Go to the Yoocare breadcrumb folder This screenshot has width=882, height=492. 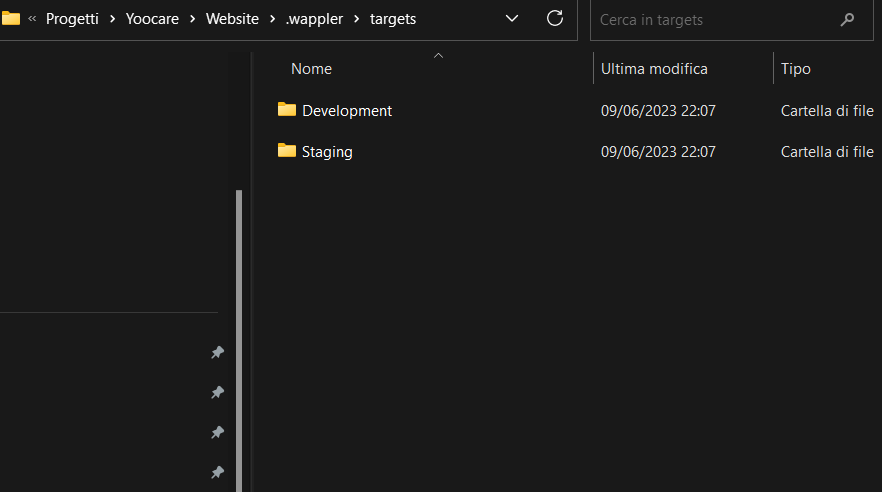152,19
